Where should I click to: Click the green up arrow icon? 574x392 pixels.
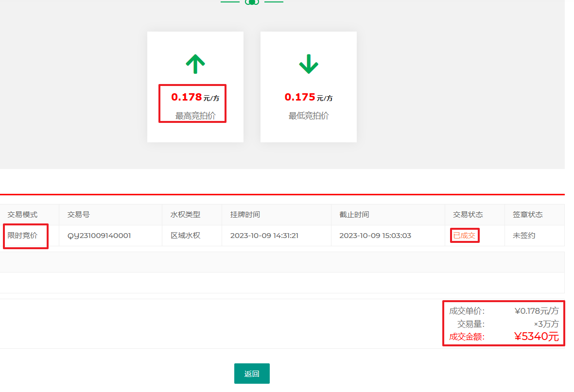click(195, 64)
